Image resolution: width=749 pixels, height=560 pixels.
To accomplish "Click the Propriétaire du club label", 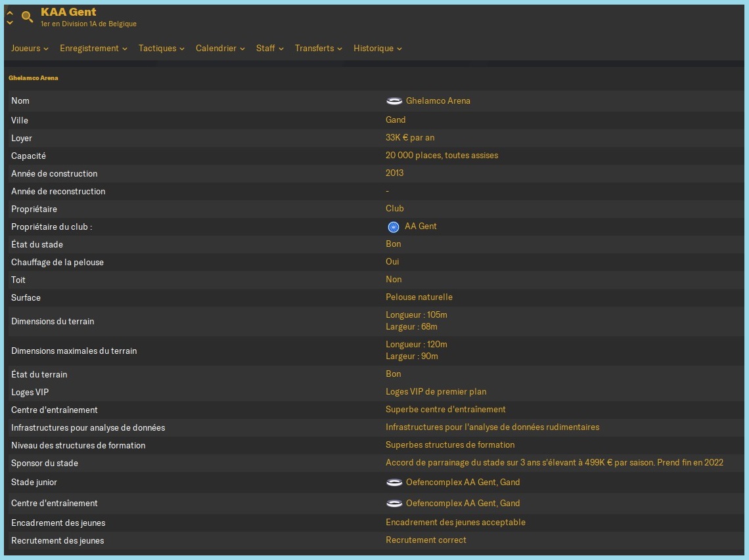I will point(52,226).
